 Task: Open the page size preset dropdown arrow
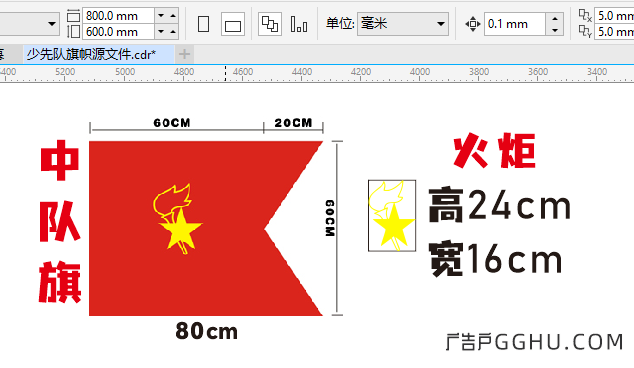pyautogui.click(x=52, y=24)
